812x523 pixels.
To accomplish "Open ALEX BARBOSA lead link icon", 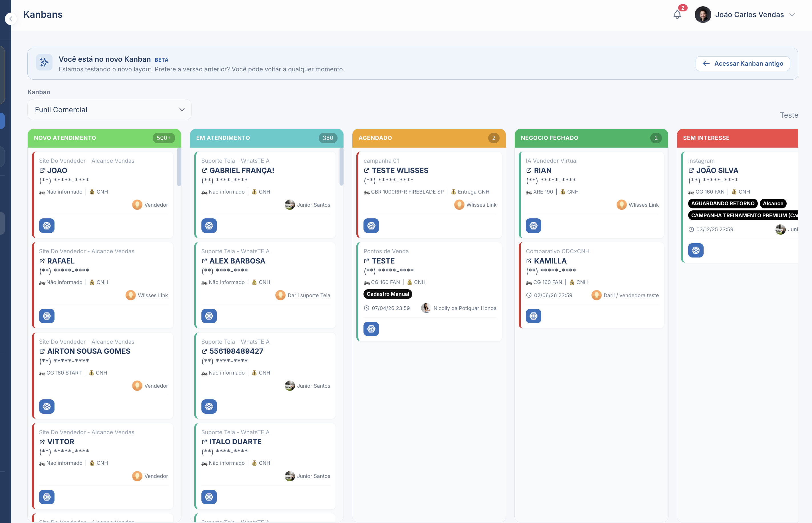I will pyautogui.click(x=204, y=261).
